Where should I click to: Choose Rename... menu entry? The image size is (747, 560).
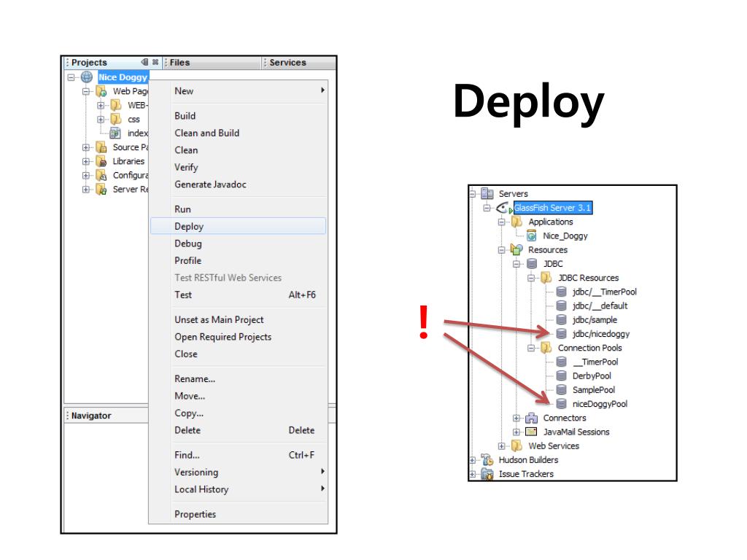click(x=239, y=378)
